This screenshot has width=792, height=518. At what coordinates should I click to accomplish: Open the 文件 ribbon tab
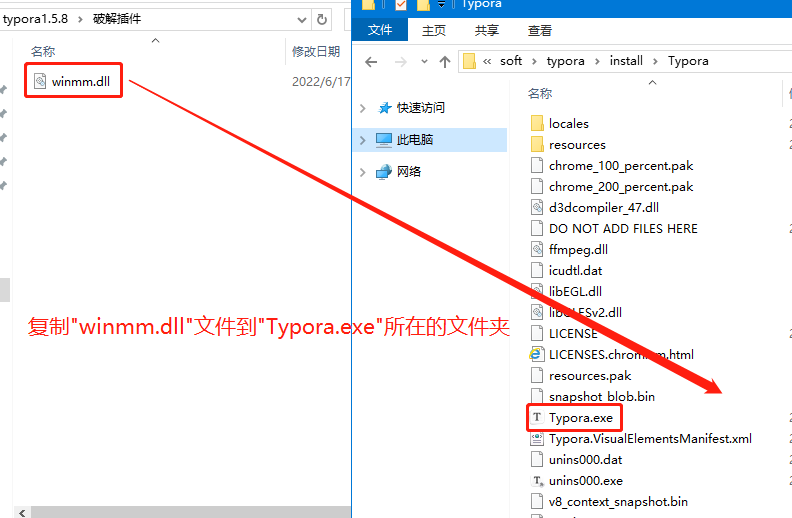click(x=380, y=30)
